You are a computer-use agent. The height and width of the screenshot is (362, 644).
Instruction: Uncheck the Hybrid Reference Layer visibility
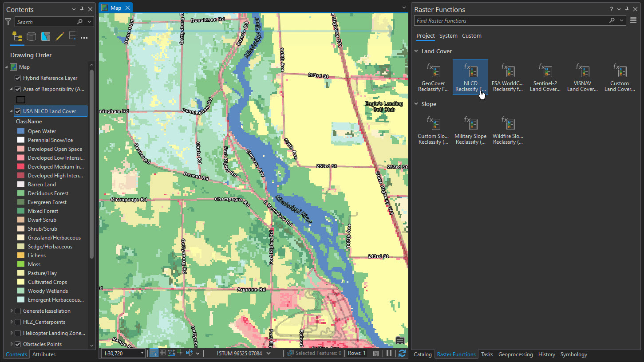(17, 78)
